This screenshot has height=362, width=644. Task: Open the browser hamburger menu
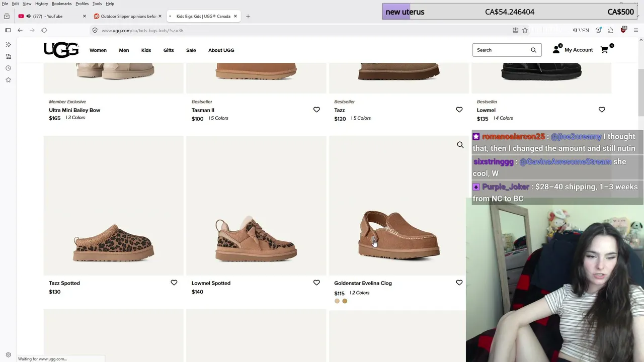point(636,30)
